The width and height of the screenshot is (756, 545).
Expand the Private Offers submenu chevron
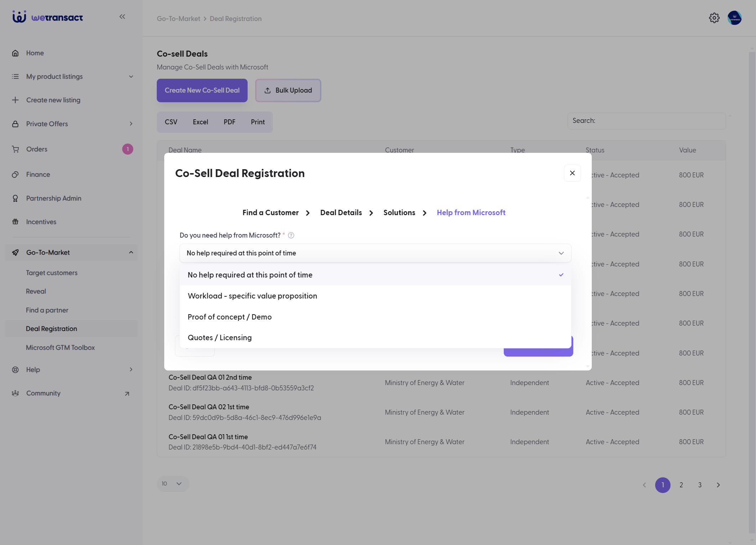pyautogui.click(x=131, y=124)
